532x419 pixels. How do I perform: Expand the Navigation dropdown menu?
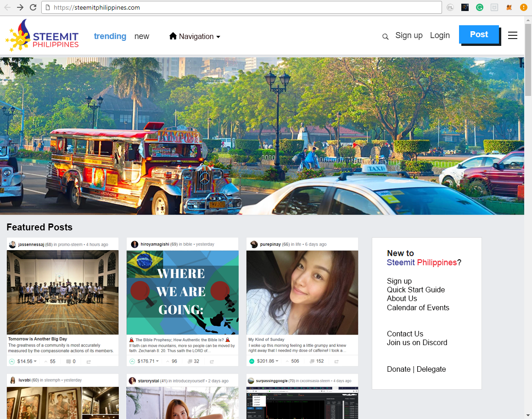tap(195, 36)
